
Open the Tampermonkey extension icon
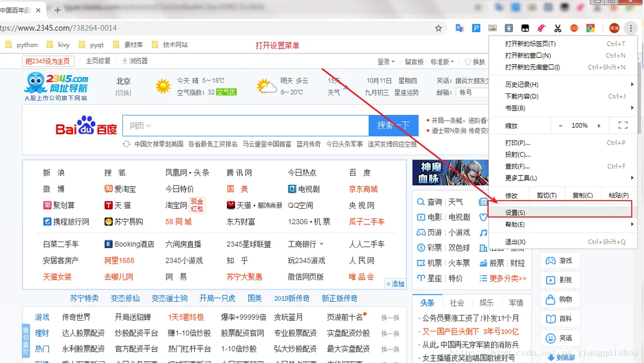point(525,28)
